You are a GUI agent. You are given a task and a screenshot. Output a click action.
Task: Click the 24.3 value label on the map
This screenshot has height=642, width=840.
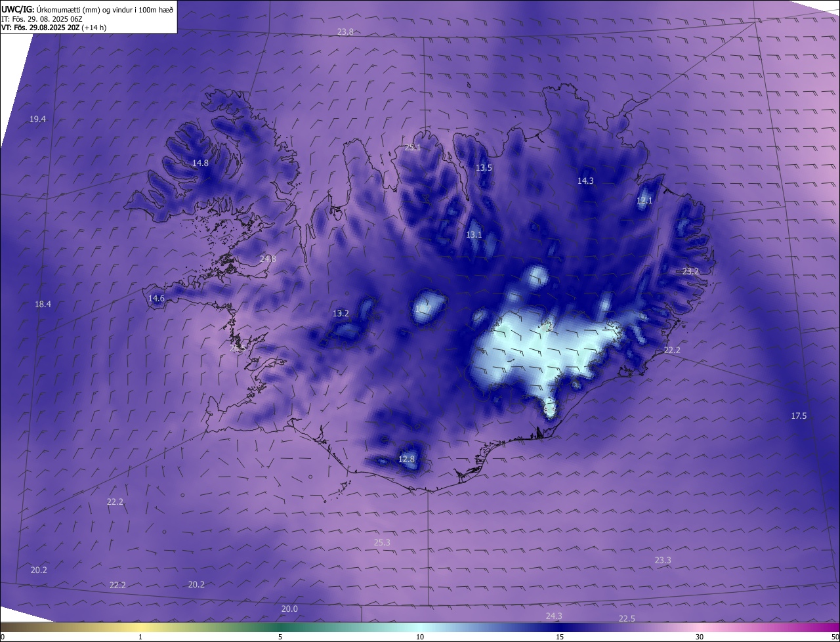tap(554, 616)
